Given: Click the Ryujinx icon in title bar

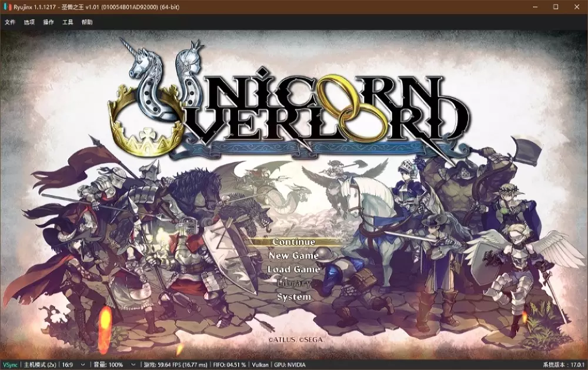Looking at the screenshot, I should (x=8, y=7).
